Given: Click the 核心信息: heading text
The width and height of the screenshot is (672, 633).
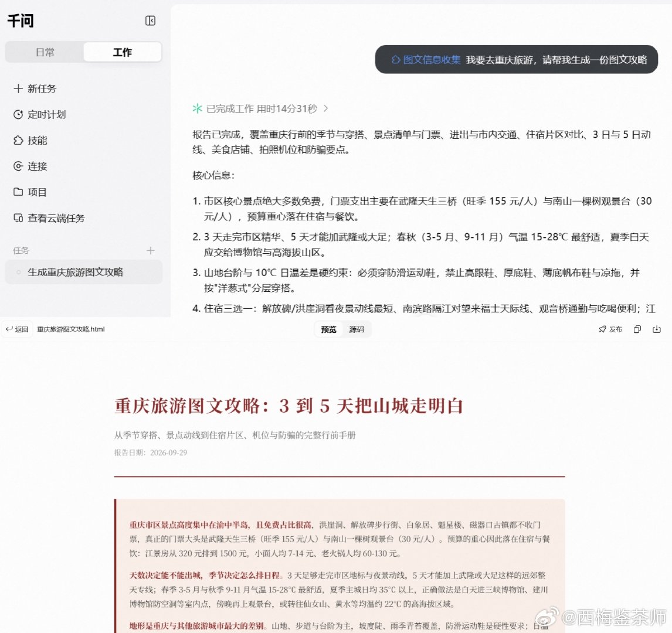Looking at the screenshot, I should click(x=213, y=175).
